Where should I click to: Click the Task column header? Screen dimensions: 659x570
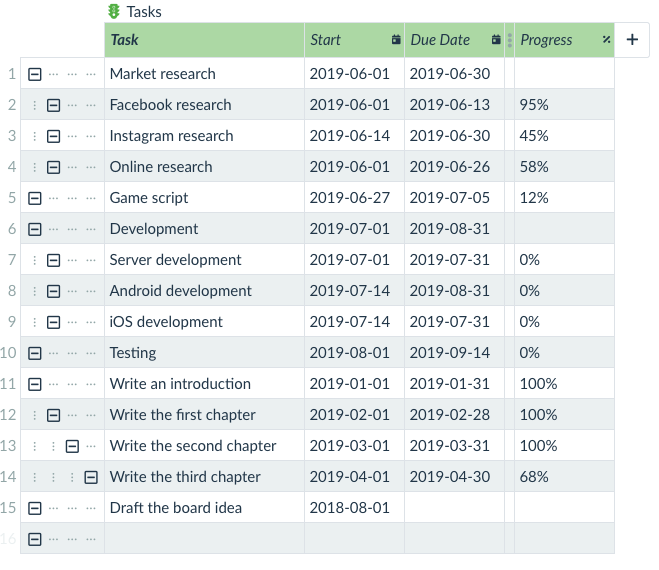204,40
